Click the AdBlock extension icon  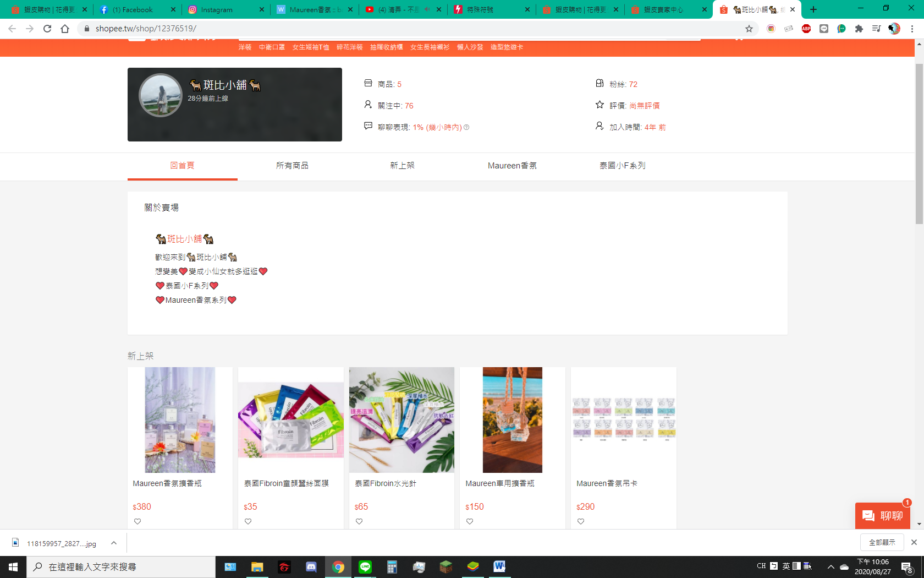tap(806, 29)
